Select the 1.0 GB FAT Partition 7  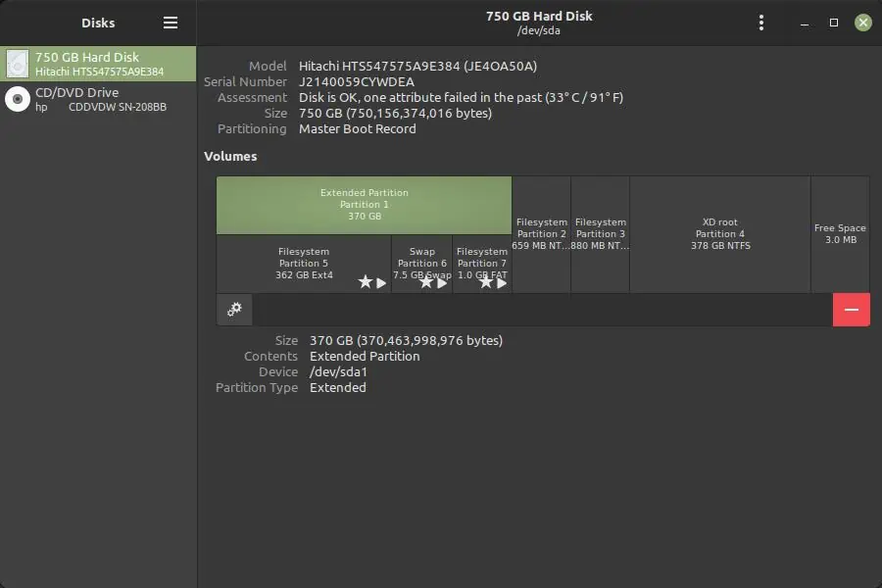pos(481,258)
